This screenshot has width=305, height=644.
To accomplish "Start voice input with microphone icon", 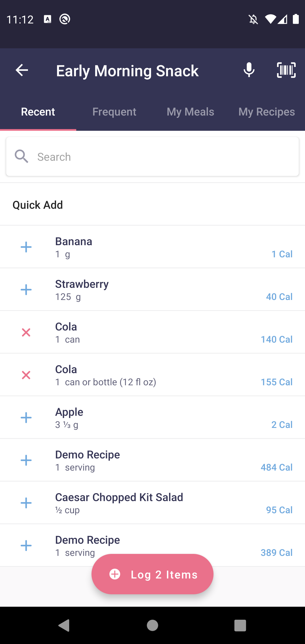I will (249, 70).
